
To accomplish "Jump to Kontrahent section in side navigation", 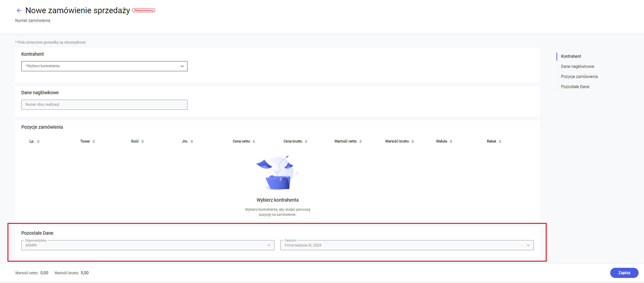I will (x=571, y=56).
